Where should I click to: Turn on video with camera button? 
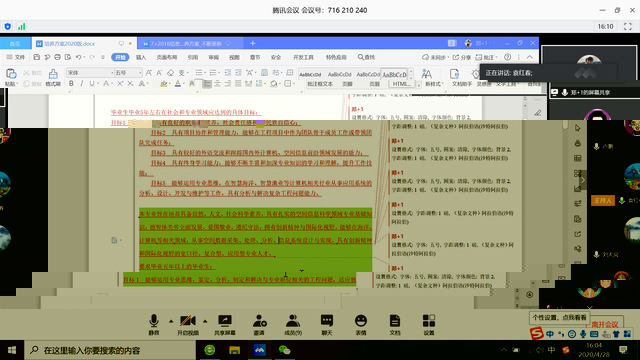coord(188,324)
